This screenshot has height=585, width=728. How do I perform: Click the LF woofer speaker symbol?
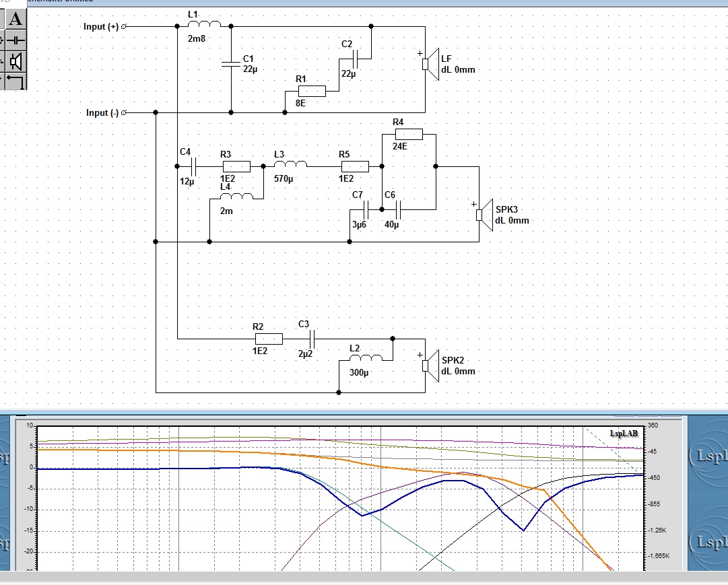click(431, 64)
